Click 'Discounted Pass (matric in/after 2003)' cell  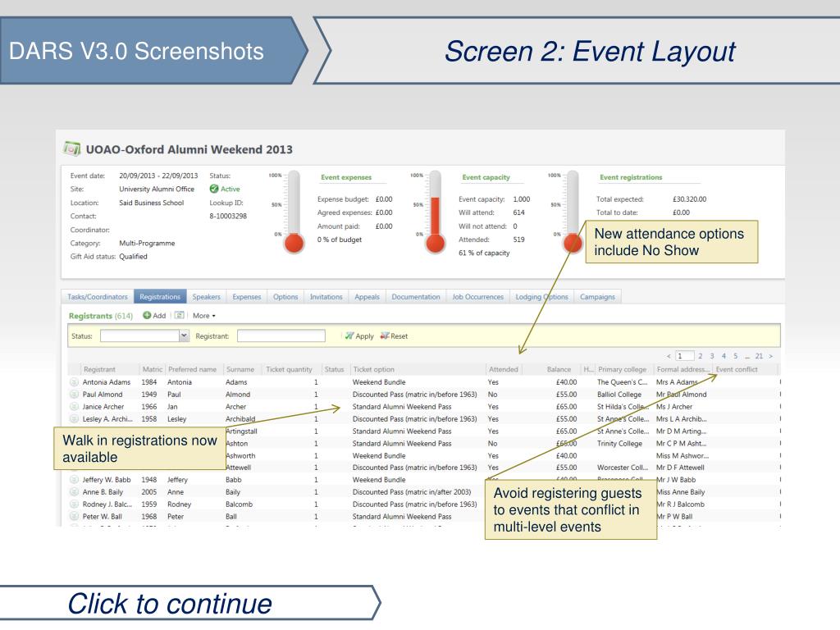pos(412,492)
